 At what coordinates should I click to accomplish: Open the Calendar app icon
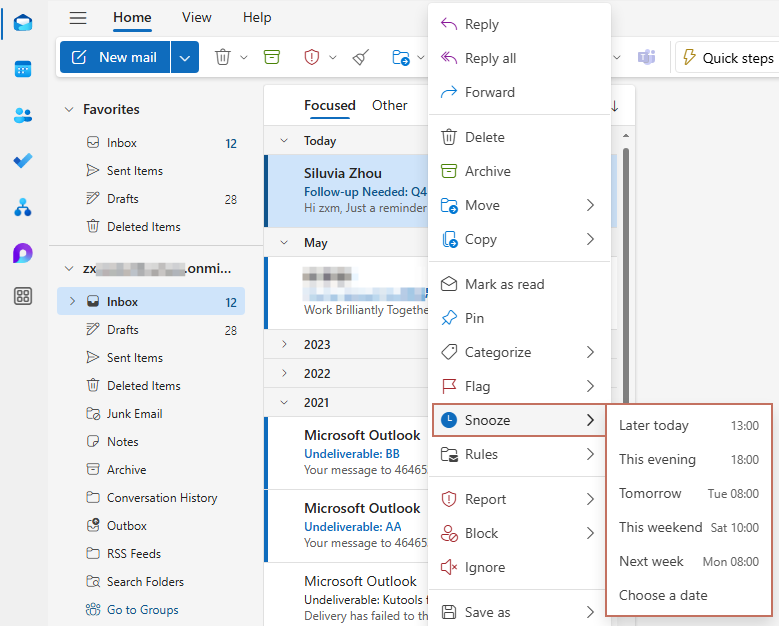23,69
